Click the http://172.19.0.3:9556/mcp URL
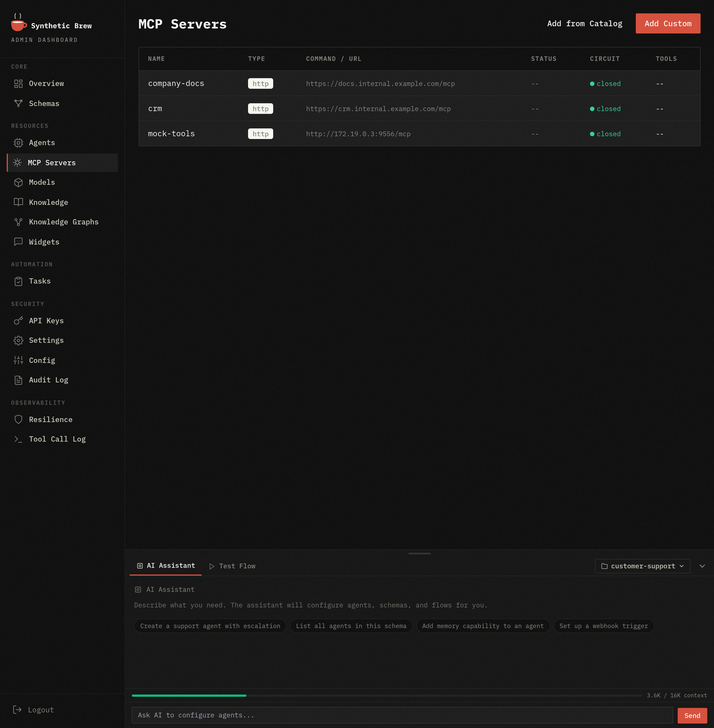The height and width of the screenshot is (728, 714). pos(358,134)
